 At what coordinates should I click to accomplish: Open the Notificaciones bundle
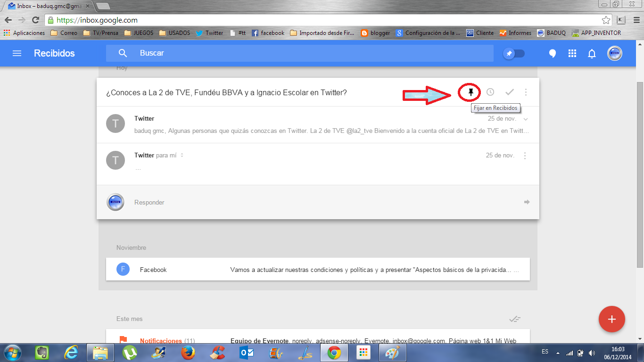click(161, 340)
